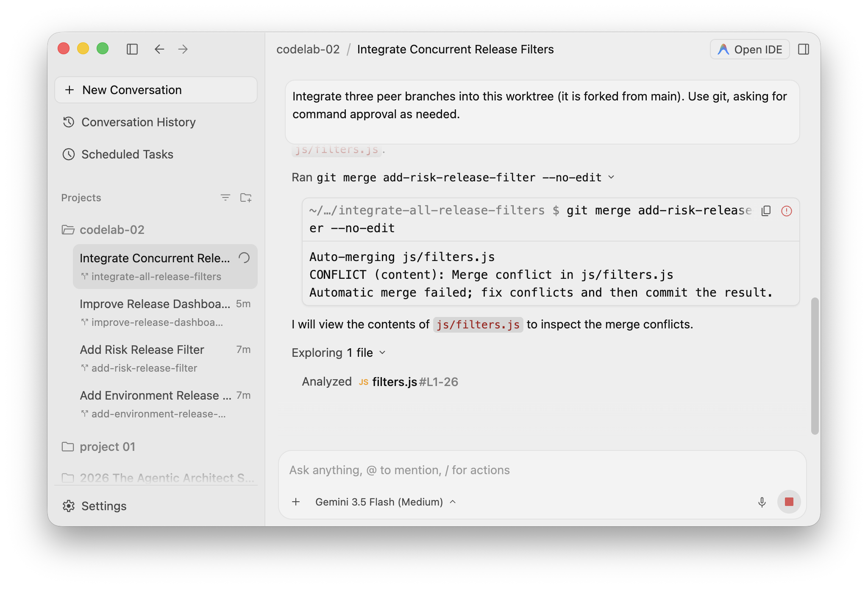Open Add Risk Release Filter conversation

(x=165, y=358)
